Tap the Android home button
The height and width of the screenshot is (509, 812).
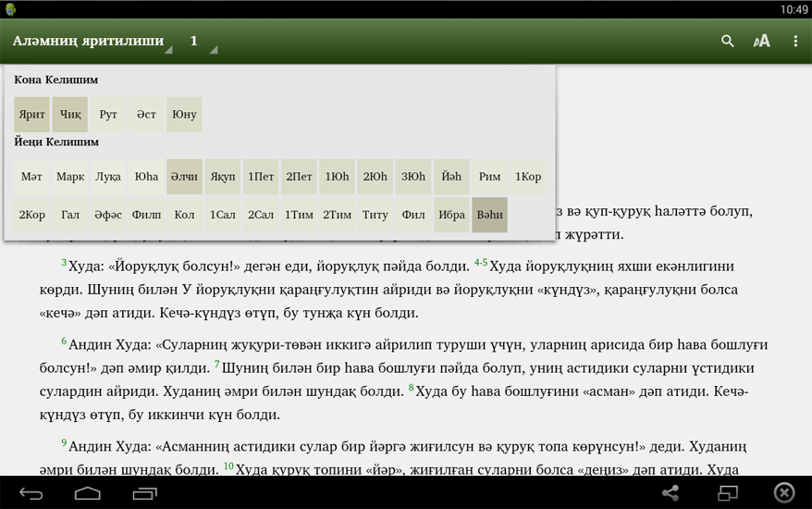(88, 493)
